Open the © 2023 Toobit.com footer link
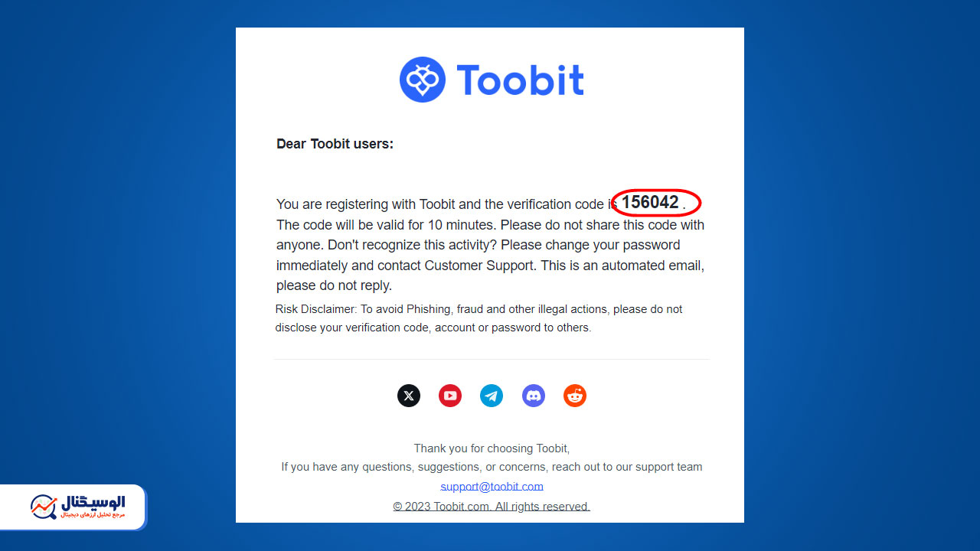 pos(492,506)
